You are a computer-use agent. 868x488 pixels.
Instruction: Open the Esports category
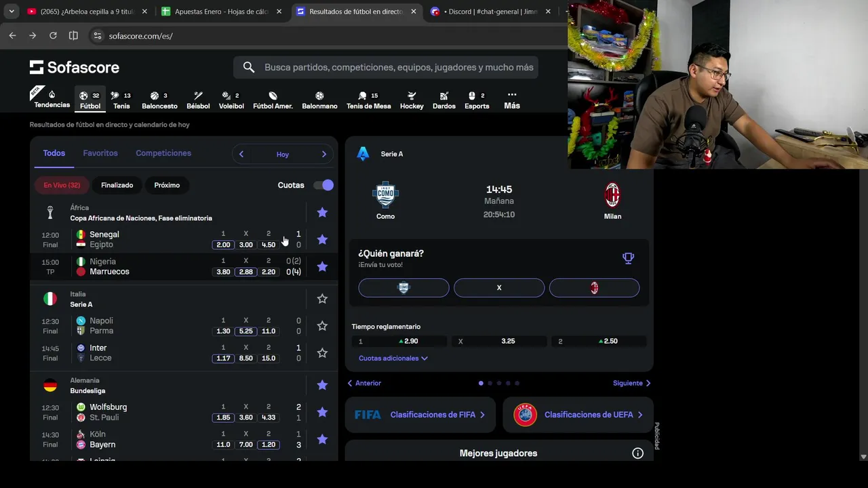pos(477,100)
